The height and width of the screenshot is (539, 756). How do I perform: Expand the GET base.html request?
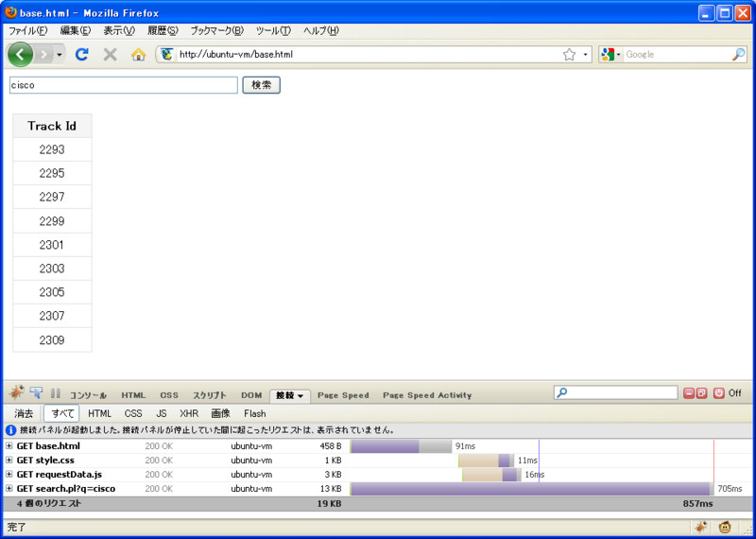[9, 446]
